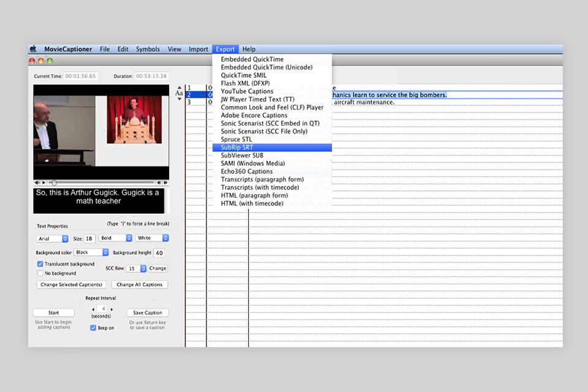Screen dimensions: 588x392
Task: Decrease the repeat interval with left arrow
Action: (93, 309)
